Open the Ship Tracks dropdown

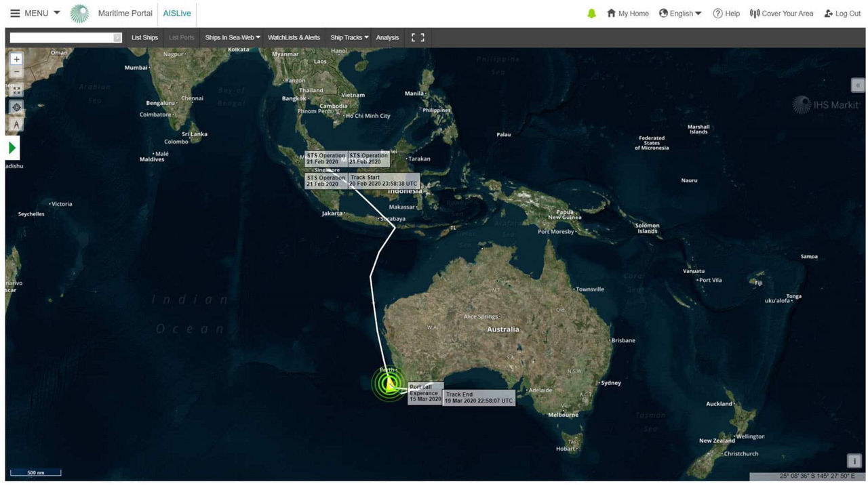click(x=349, y=38)
